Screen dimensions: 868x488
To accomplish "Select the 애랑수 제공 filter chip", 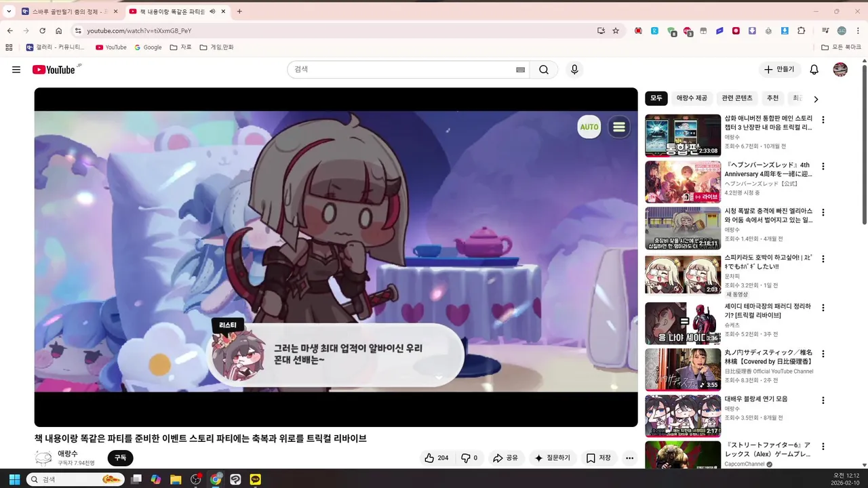I will [x=692, y=98].
